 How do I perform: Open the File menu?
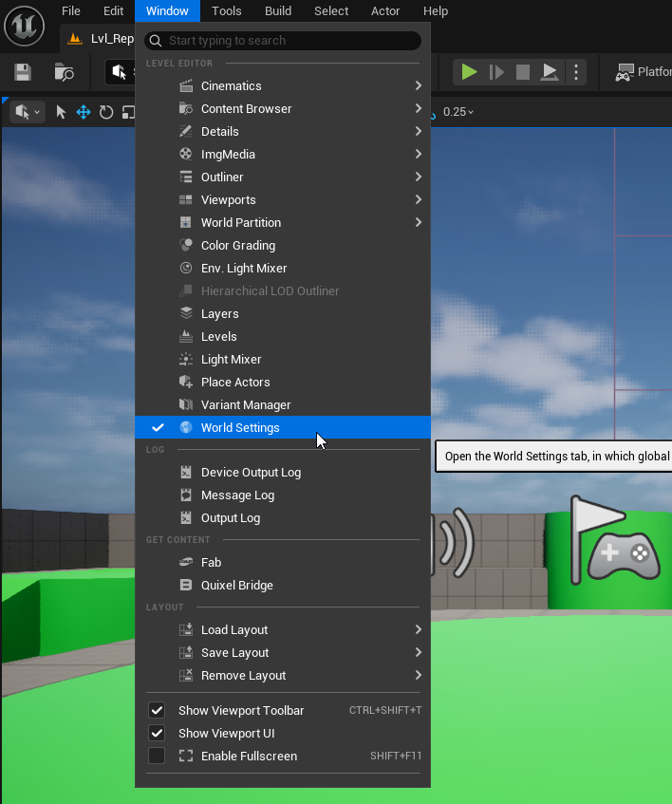(x=71, y=10)
